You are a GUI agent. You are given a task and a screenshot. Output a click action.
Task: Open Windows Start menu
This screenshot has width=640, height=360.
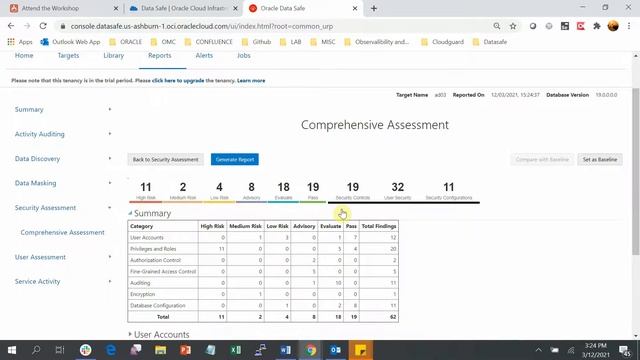(x=12, y=350)
